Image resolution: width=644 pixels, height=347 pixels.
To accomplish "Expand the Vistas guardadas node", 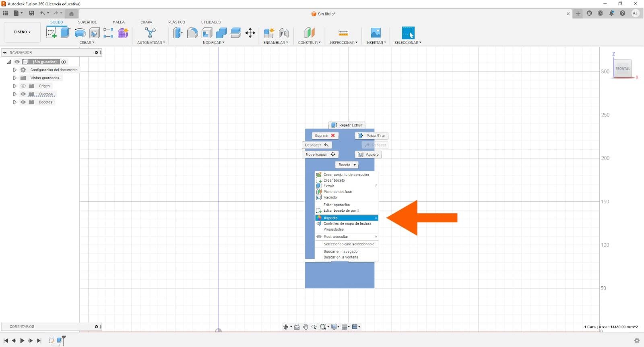I will [15, 78].
